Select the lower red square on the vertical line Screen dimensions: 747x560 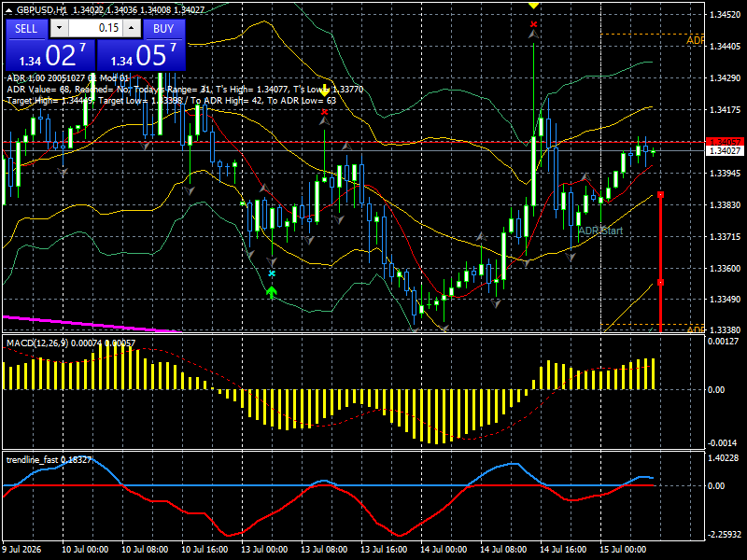coord(660,283)
